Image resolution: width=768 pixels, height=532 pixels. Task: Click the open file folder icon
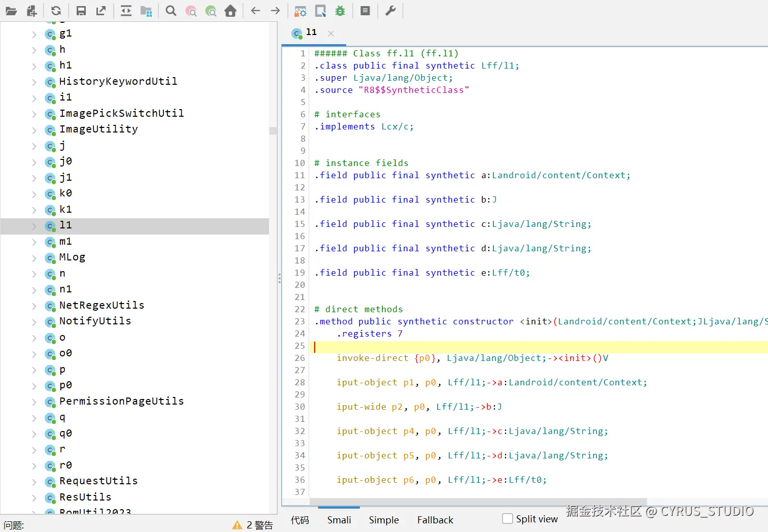tap(11, 11)
